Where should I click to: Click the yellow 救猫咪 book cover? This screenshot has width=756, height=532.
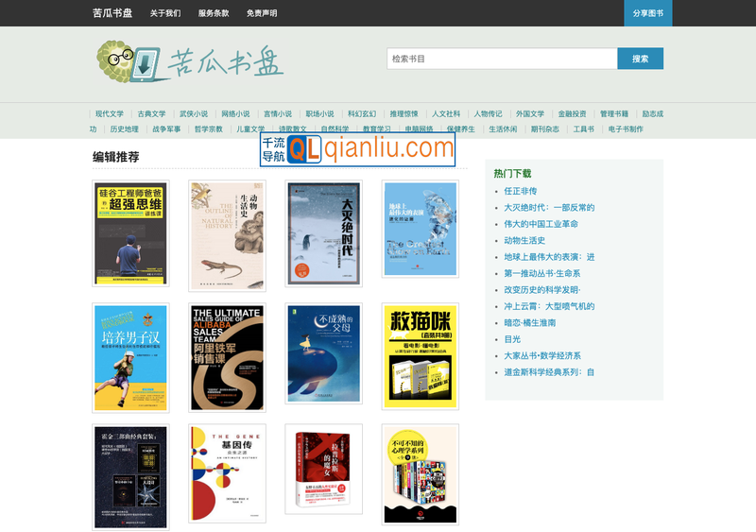420,355
